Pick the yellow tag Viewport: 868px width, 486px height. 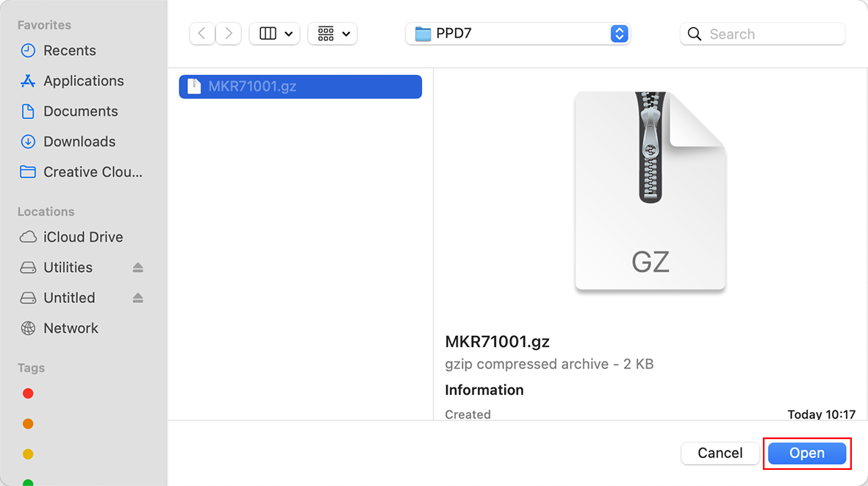(x=28, y=454)
